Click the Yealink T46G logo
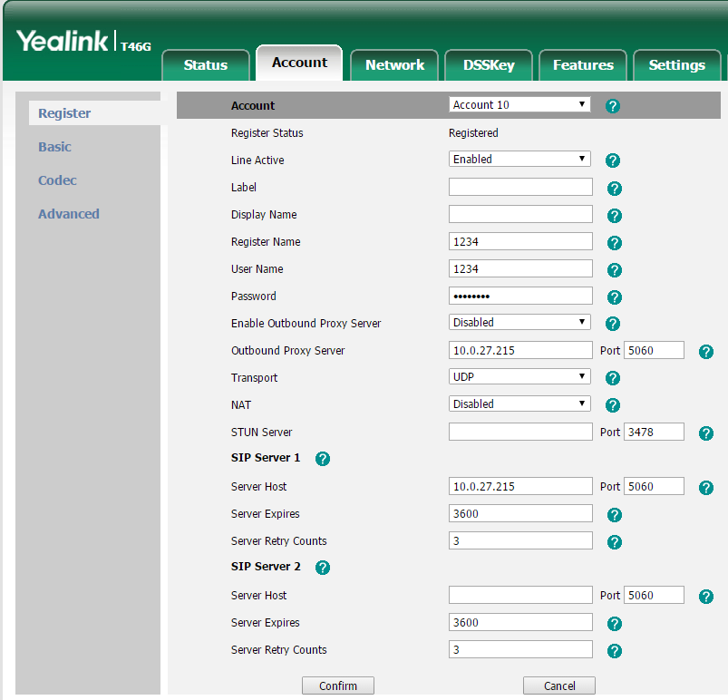Viewport: 728px width, 700px height. tap(83, 42)
